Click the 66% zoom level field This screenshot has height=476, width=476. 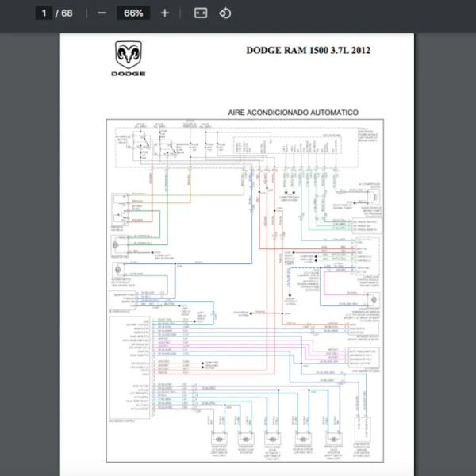click(133, 13)
